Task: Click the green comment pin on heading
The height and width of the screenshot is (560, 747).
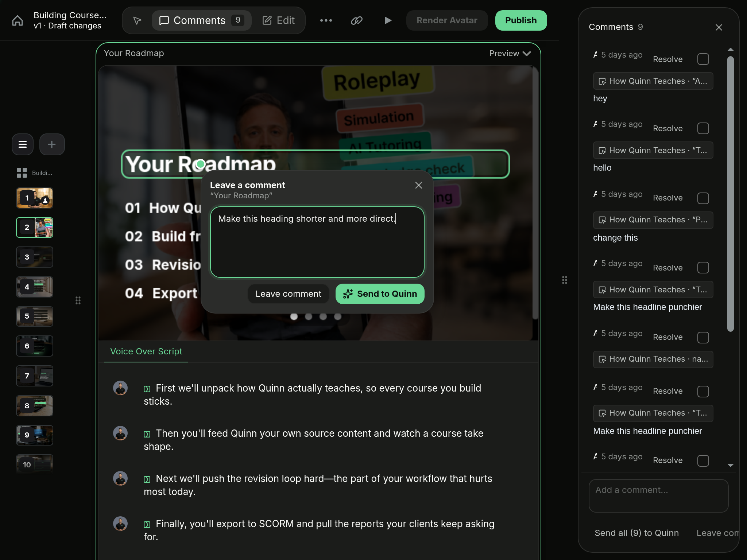Action: pyautogui.click(x=200, y=164)
